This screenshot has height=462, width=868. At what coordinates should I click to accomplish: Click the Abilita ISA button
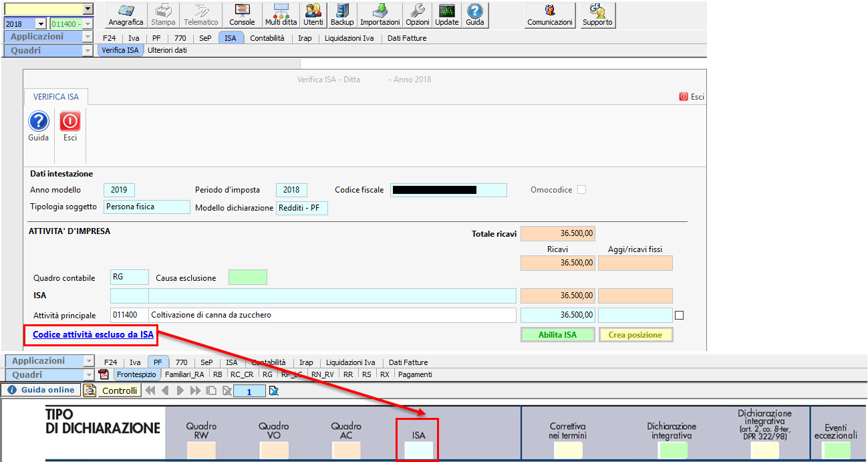[x=558, y=335]
